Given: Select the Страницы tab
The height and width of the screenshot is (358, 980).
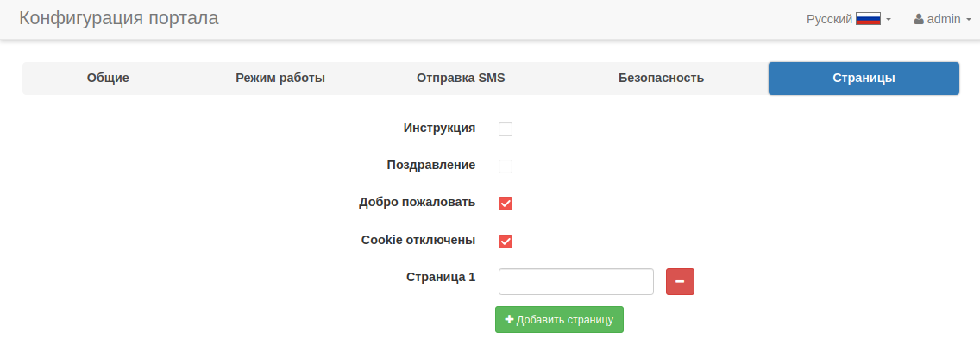Looking at the screenshot, I should point(864,79).
